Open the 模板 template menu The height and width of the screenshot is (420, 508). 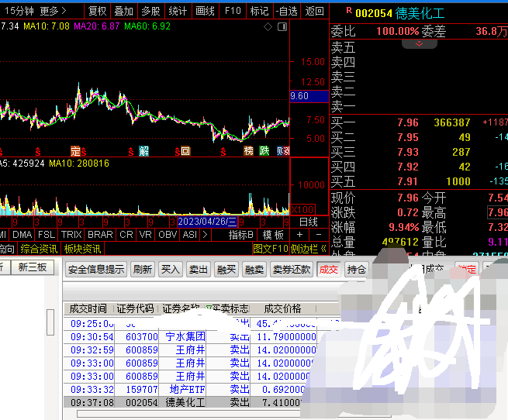point(273,235)
